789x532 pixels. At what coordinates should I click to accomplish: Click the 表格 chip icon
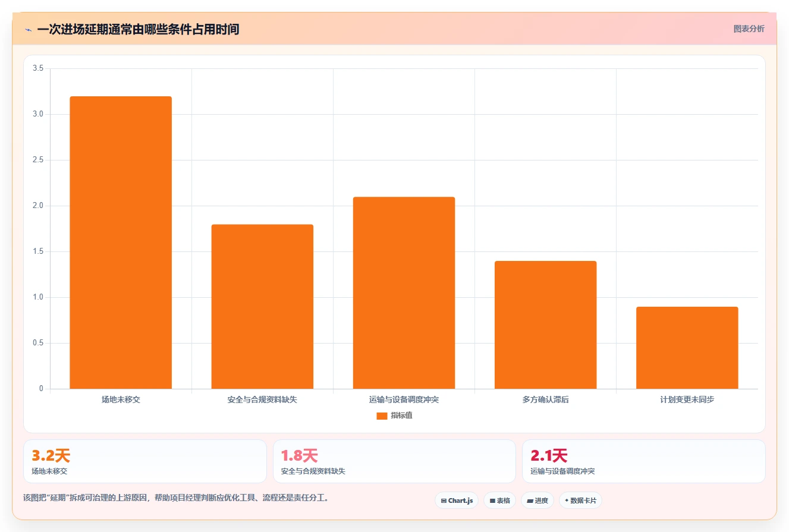pos(492,501)
